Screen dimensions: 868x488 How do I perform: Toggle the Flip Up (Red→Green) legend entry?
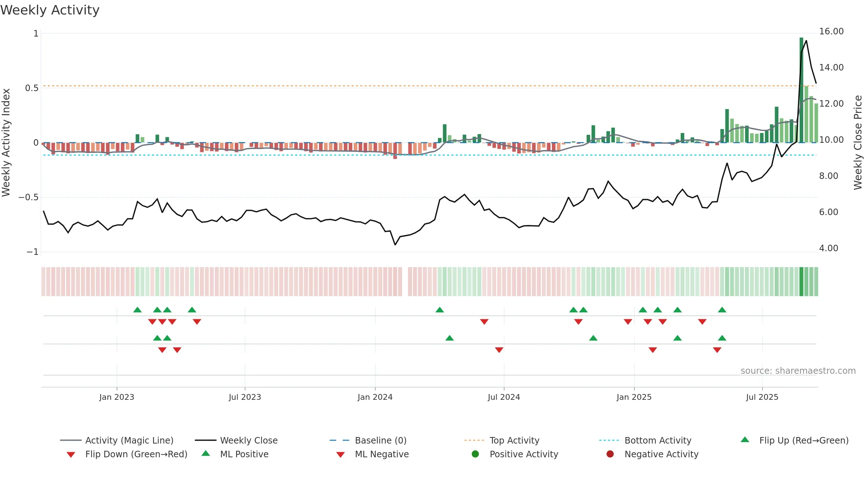[794, 440]
